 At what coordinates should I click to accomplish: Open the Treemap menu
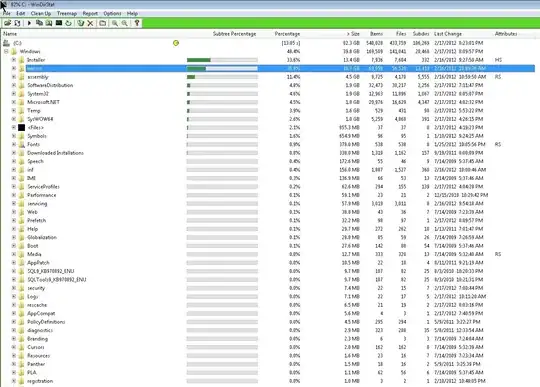click(67, 13)
